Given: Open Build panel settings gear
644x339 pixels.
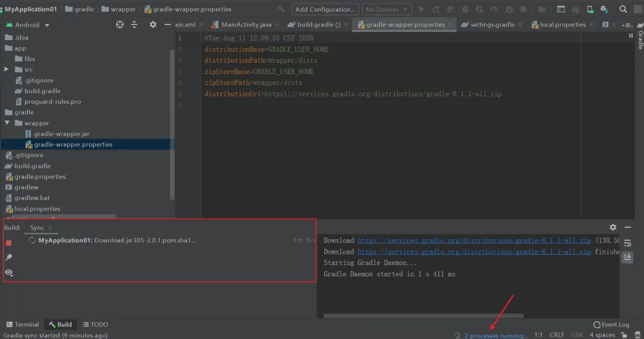Looking at the screenshot, I should pos(613,227).
